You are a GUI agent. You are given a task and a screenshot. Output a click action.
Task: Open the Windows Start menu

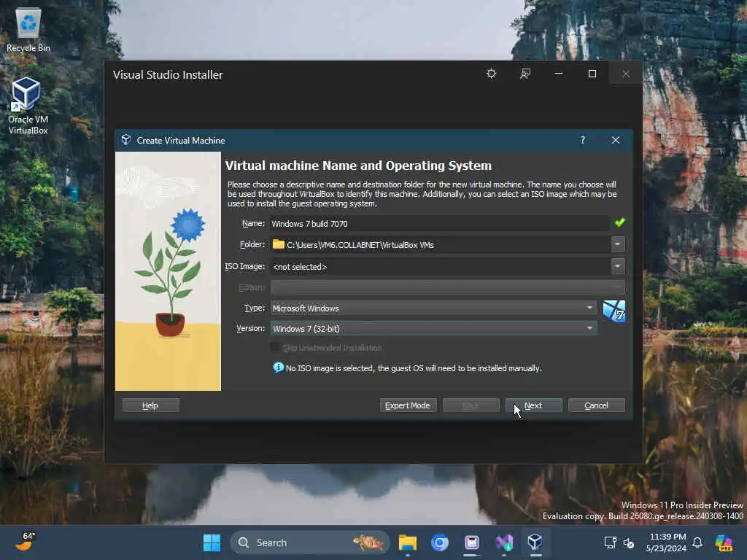pos(212,542)
